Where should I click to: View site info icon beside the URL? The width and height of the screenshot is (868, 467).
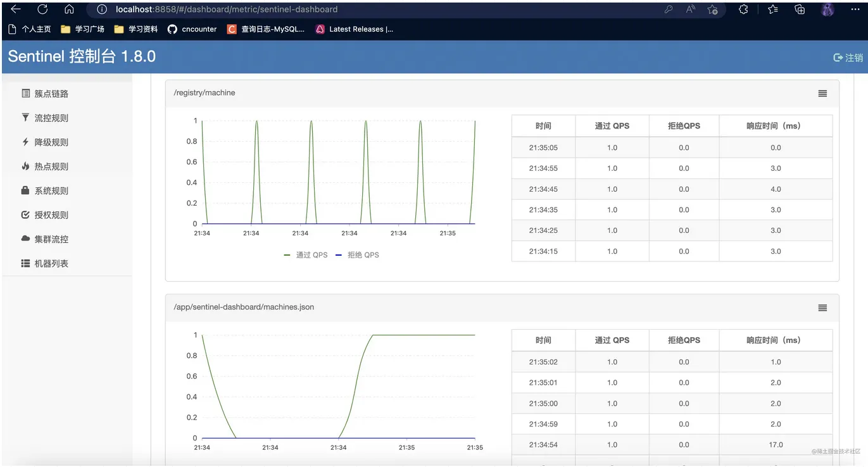102,9
